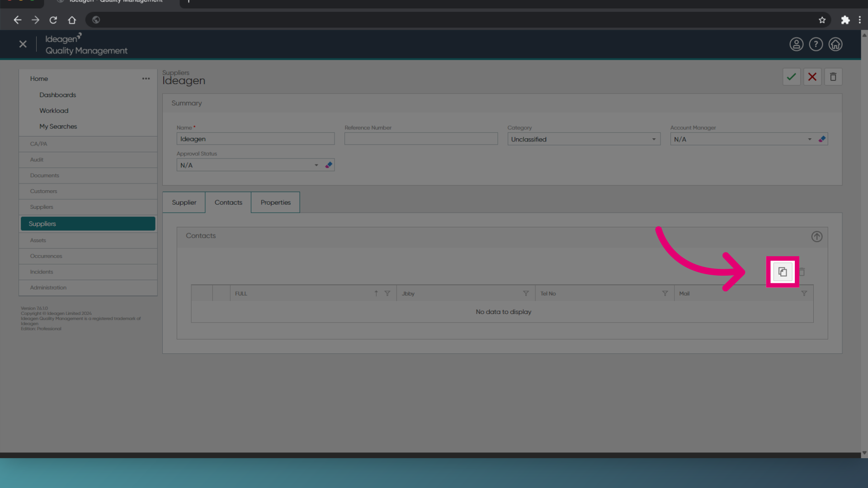Image resolution: width=868 pixels, height=488 pixels.
Task: Reload the page in browser
Action: point(53,20)
